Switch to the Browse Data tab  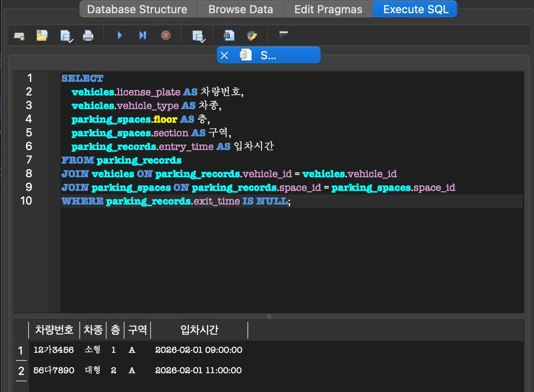point(240,9)
